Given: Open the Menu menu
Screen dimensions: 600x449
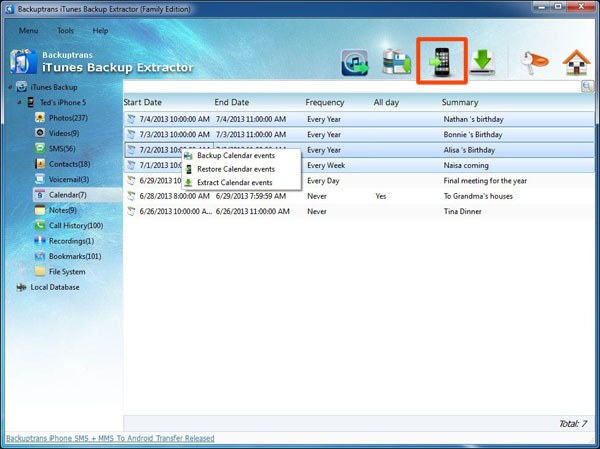Looking at the screenshot, I should coord(28,31).
